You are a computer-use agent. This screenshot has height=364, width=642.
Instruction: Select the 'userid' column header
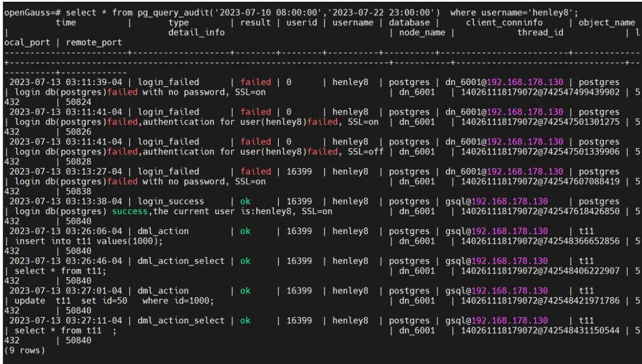(x=302, y=23)
